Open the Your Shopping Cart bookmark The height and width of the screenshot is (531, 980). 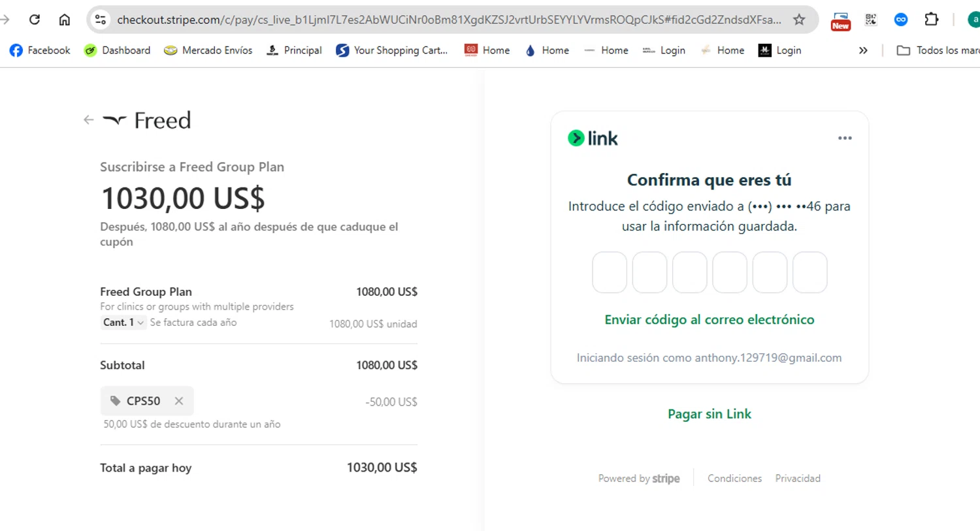pos(392,50)
